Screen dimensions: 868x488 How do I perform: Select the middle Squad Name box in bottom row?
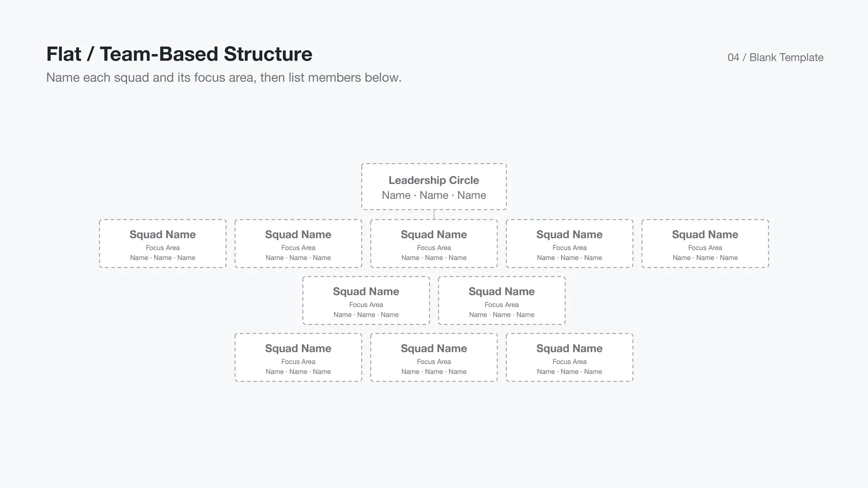click(434, 357)
